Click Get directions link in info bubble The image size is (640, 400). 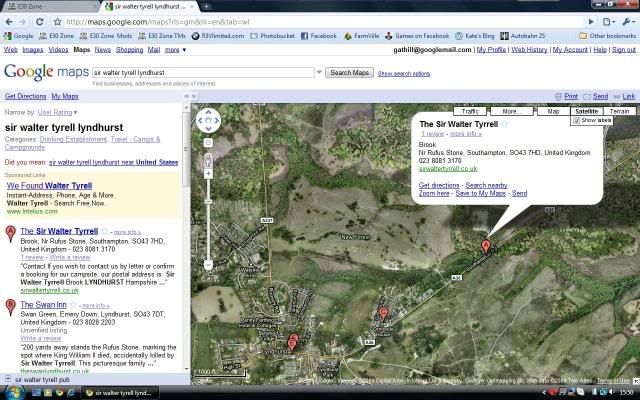[x=439, y=185]
